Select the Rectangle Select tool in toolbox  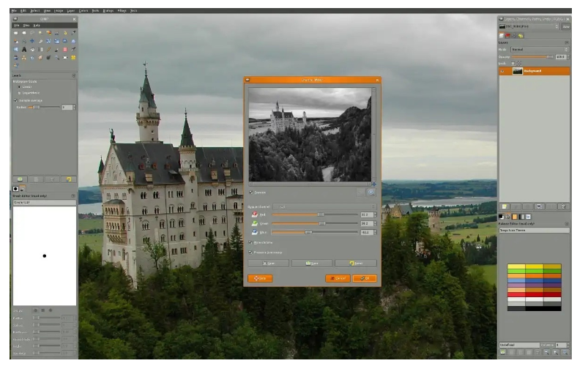16,33
